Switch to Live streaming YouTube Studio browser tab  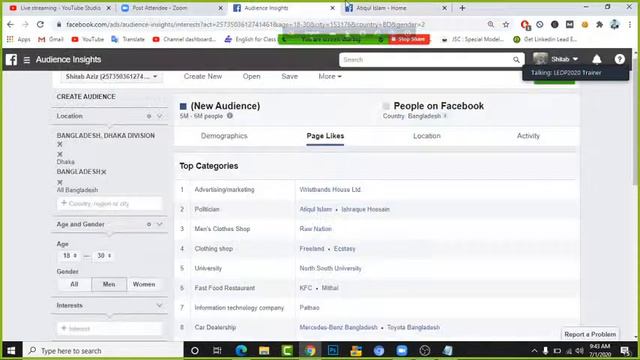click(60, 8)
